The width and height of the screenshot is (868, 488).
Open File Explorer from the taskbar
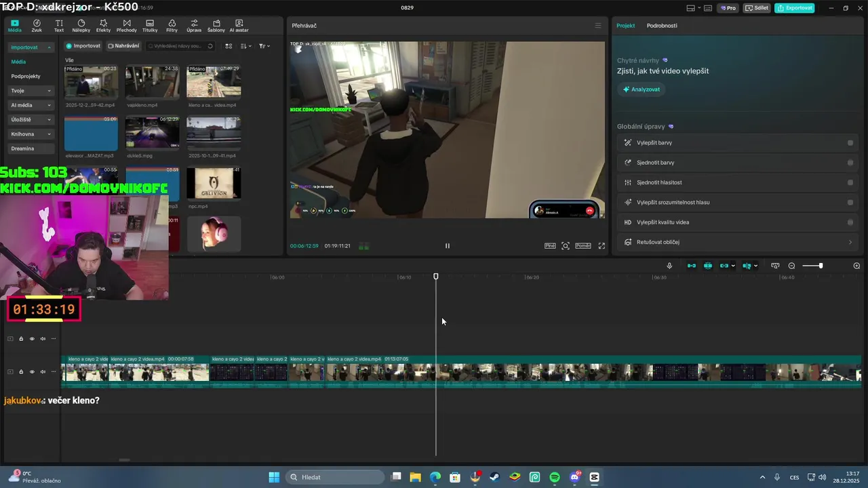tap(415, 477)
